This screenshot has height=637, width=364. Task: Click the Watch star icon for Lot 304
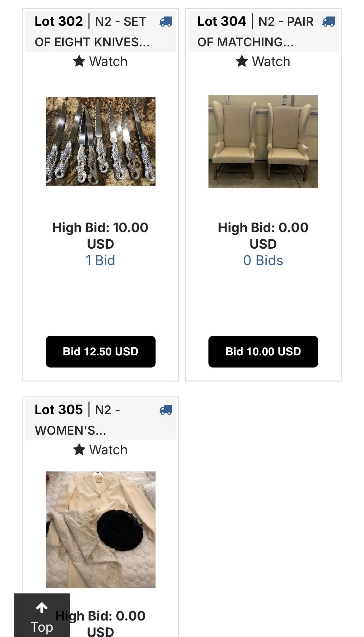[x=242, y=61]
